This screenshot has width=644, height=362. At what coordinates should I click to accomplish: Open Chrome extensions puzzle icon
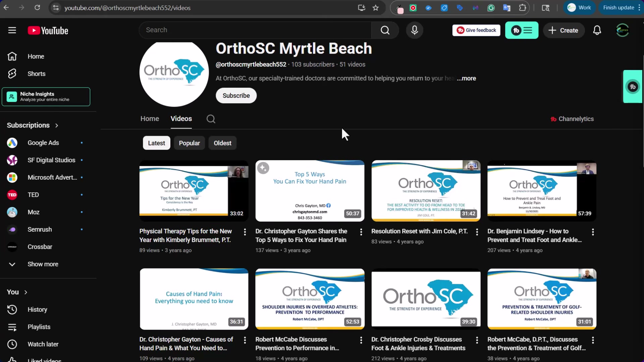coord(522,8)
